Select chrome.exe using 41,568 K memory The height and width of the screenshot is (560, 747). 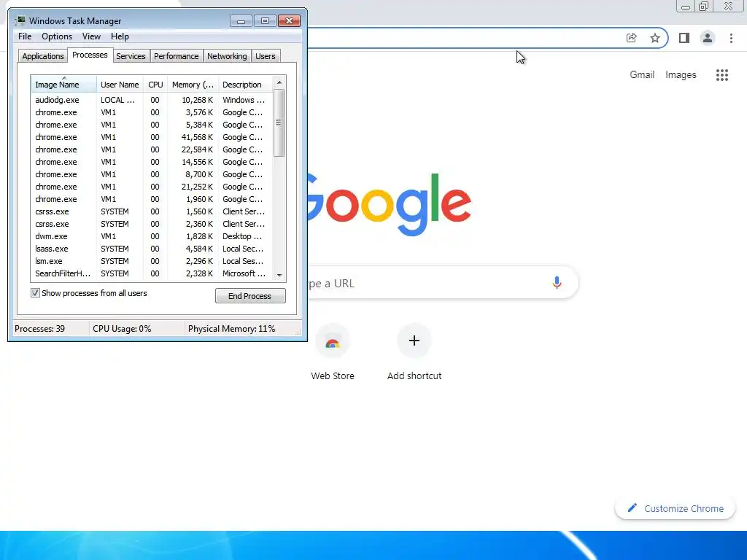tap(152, 137)
